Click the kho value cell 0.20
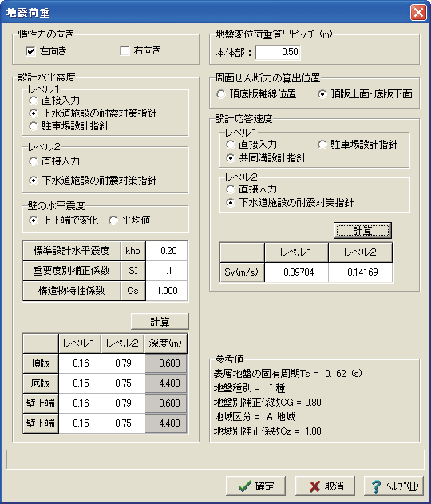The height and width of the screenshot is (504, 431). tap(166, 251)
